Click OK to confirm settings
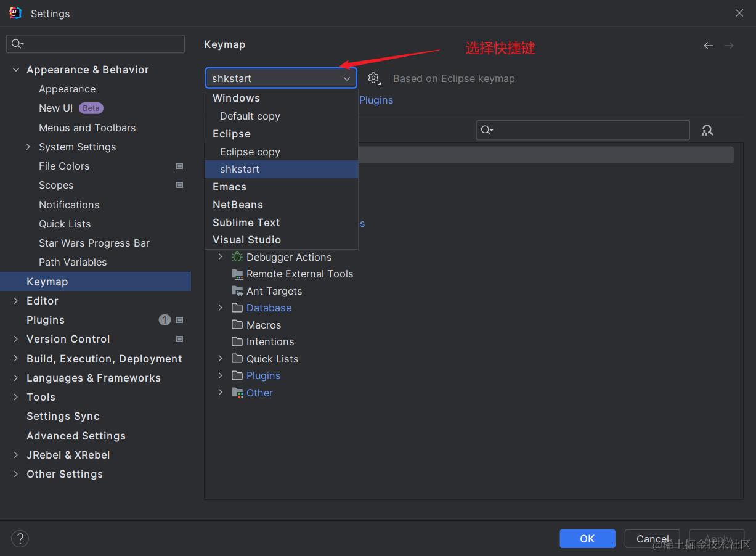 tap(587, 539)
